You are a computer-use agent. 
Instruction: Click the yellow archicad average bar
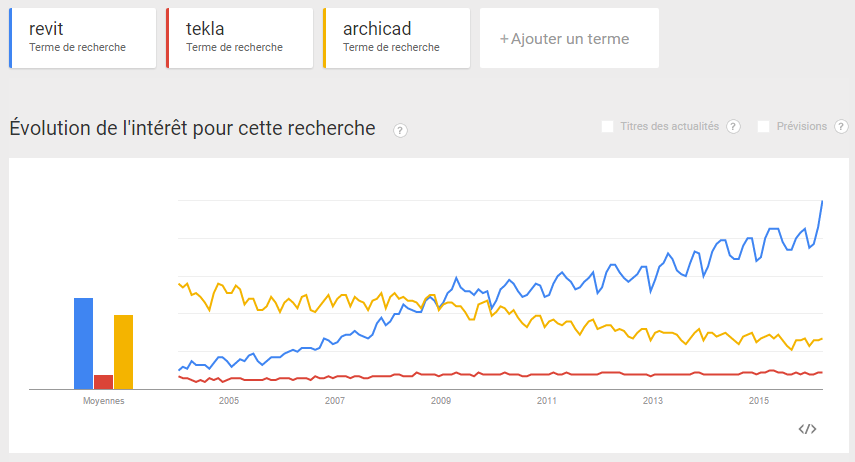(123, 351)
